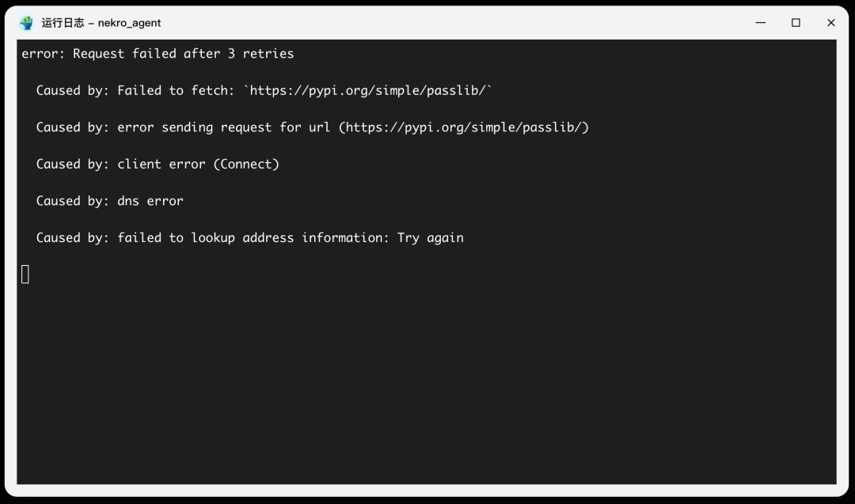
Task: Click the "Try again" text
Action: click(x=431, y=238)
